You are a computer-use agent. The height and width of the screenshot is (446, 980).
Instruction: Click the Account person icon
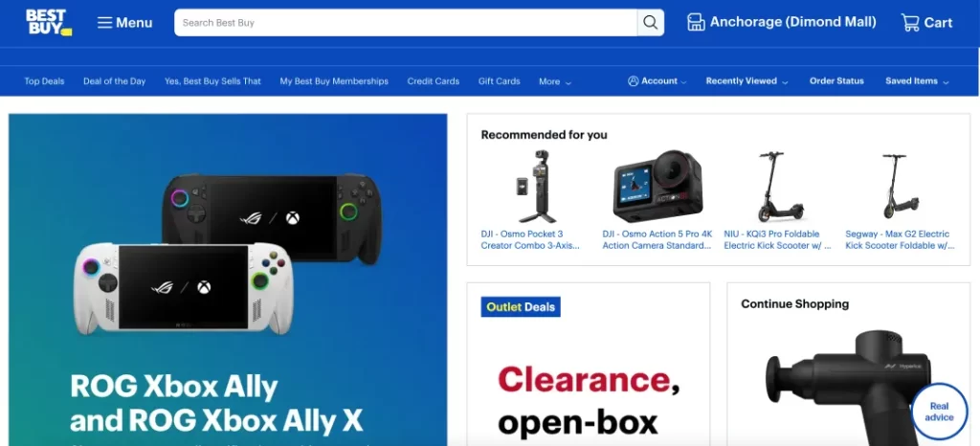[x=634, y=81]
